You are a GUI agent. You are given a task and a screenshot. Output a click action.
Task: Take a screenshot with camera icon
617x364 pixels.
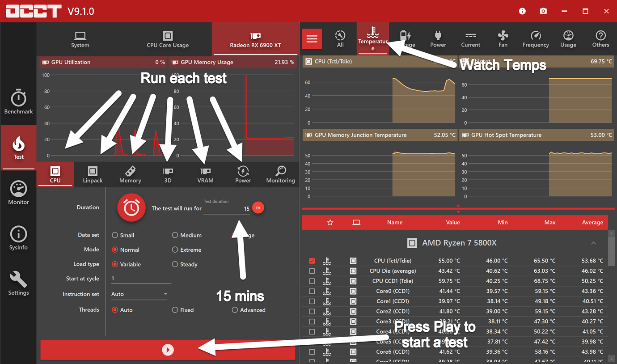point(543,11)
